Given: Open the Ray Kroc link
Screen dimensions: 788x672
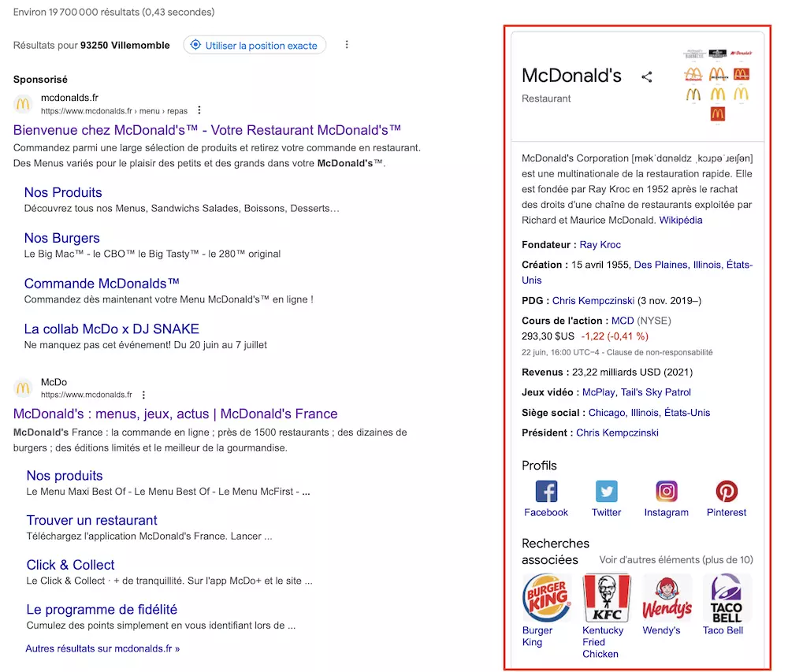Looking at the screenshot, I should coord(601,244).
